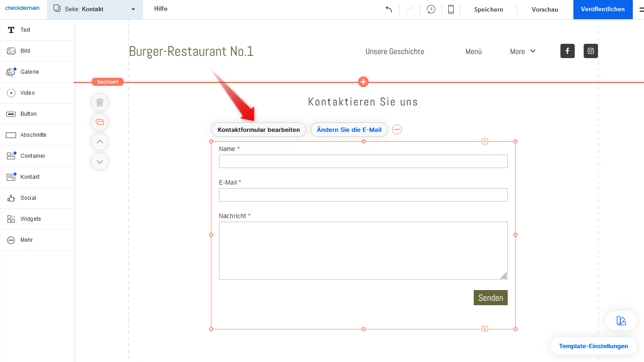Click the undo arrow icon
The image size is (644, 362).
pos(389,9)
